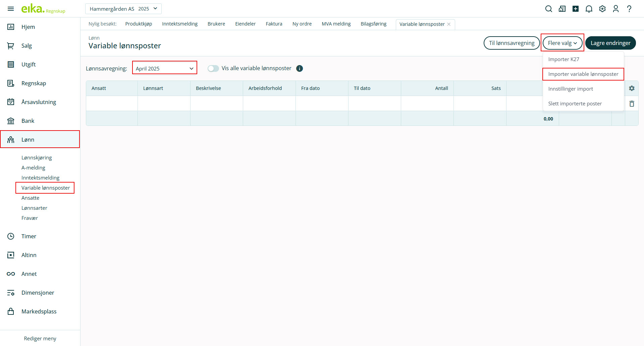
Task: Choose Slett importerte poster from menu
Action: point(575,104)
